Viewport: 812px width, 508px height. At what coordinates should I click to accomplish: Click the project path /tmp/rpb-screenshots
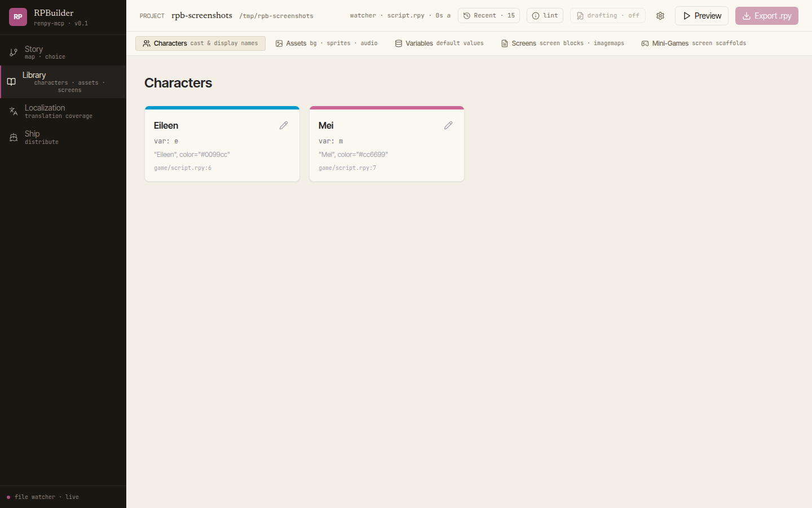pyautogui.click(x=276, y=16)
